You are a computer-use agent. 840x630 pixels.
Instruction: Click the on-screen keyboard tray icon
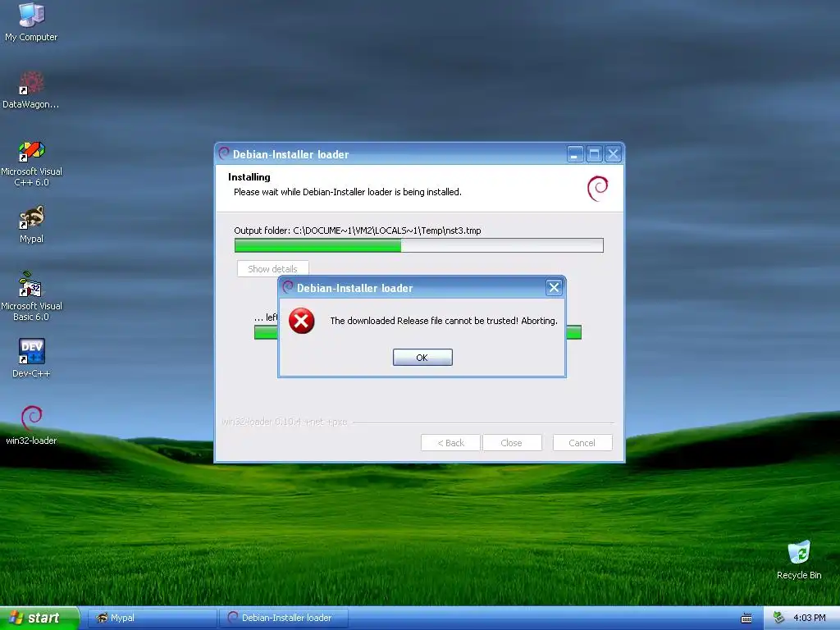pyautogui.click(x=746, y=619)
